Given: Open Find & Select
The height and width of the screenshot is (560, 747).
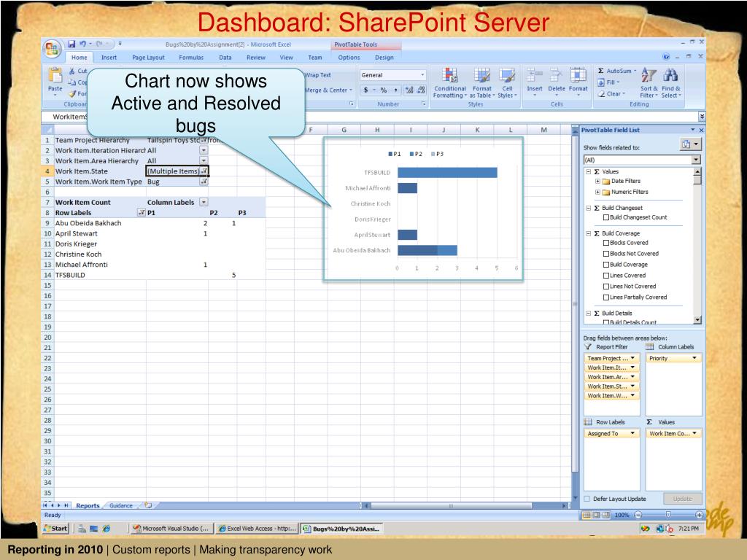Looking at the screenshot, I should pos(671,82).
